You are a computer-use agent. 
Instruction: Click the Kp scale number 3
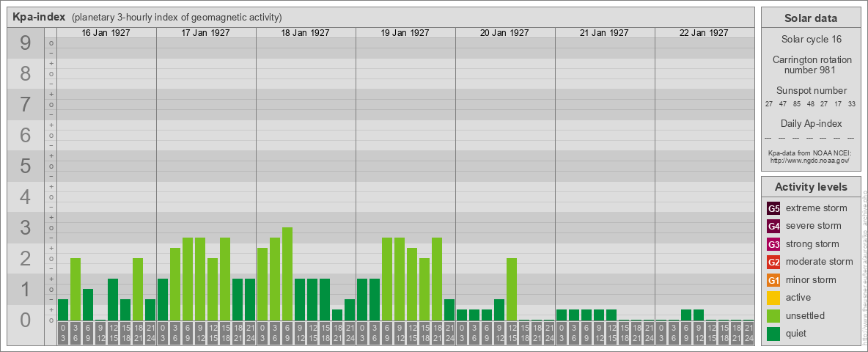[x=25, y=227]
